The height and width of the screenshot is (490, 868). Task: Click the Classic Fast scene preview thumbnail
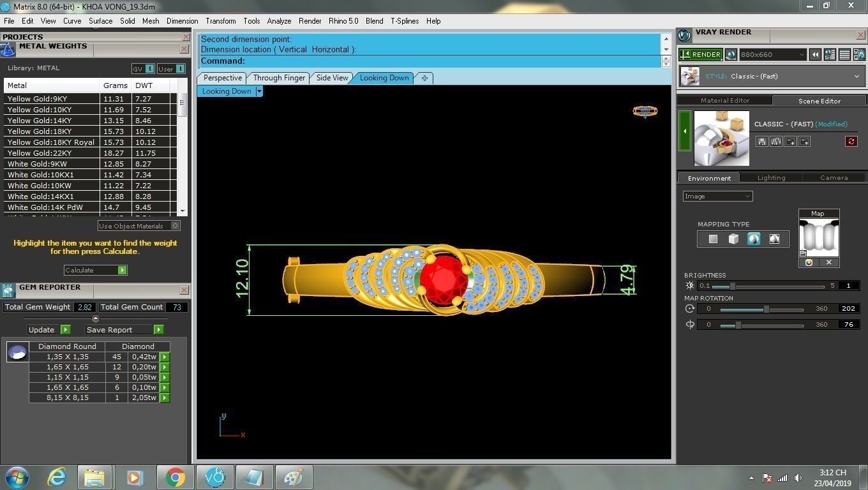point(722,138)
